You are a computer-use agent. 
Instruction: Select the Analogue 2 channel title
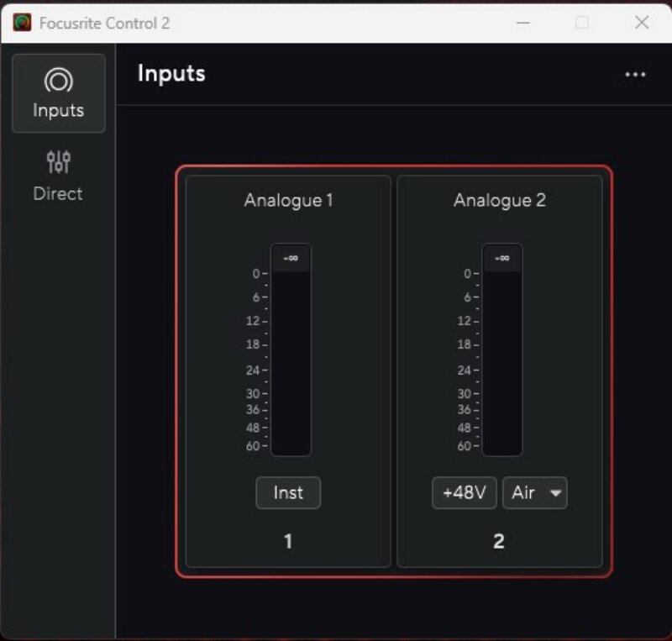pyautogui.click(x=500, y=200)
